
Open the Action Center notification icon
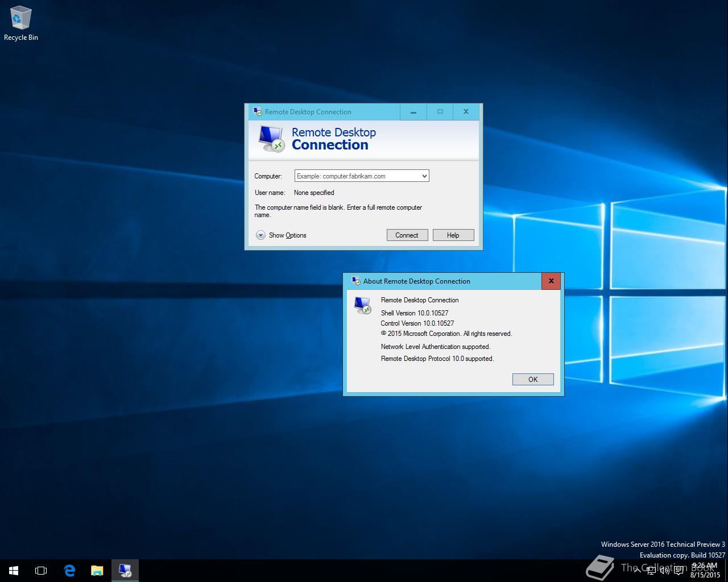tap(679, 571)
